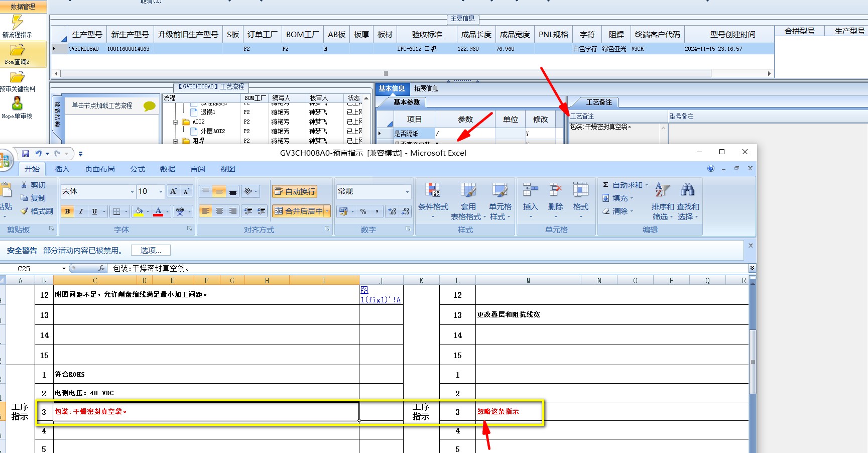Click the increase indent icon

click(262, 211)
